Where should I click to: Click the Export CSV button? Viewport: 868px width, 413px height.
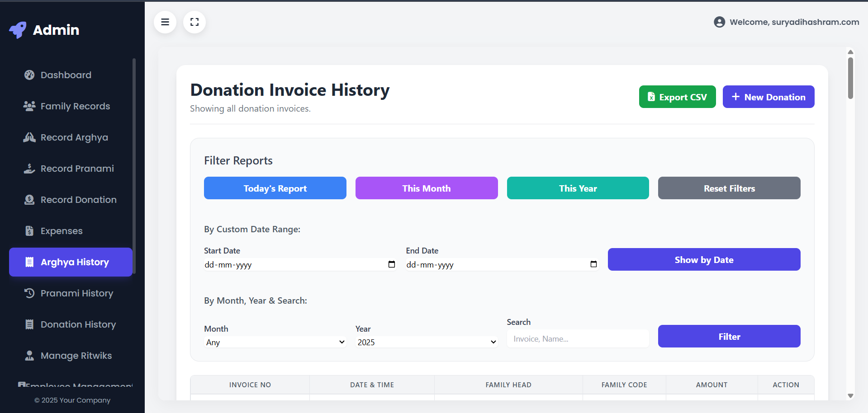click(x=677, y=97)
